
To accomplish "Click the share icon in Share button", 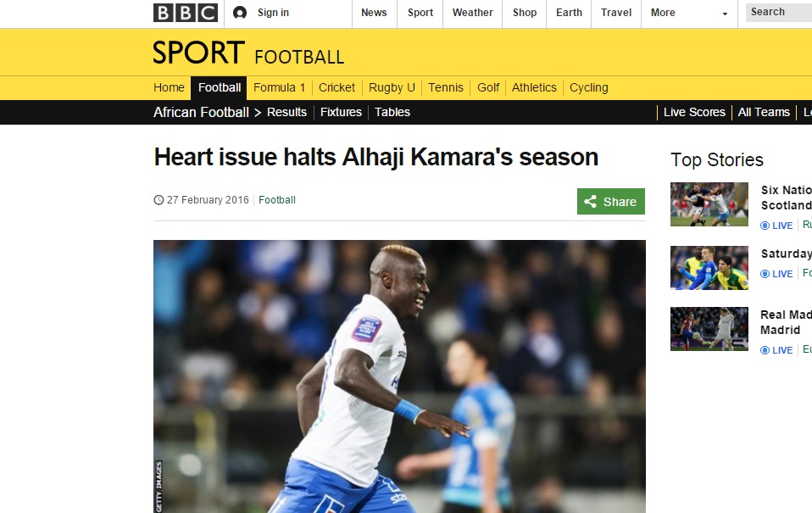I will (591, 201).
